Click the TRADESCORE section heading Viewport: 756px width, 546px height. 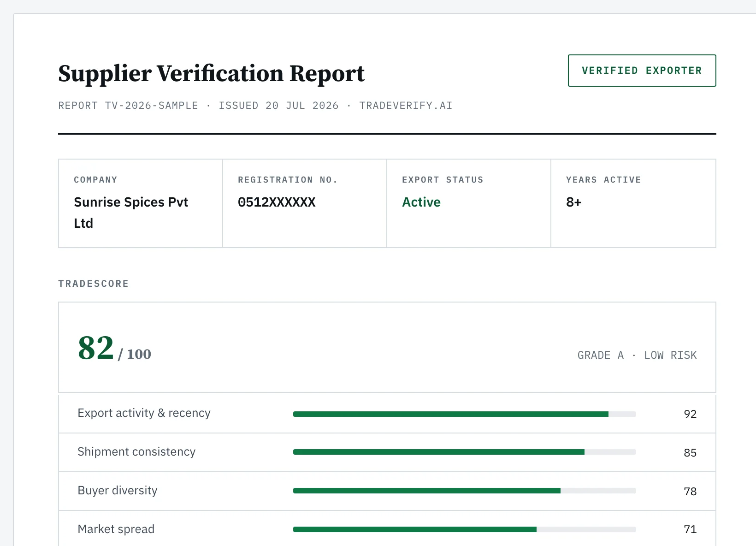[x=93, y=284]
